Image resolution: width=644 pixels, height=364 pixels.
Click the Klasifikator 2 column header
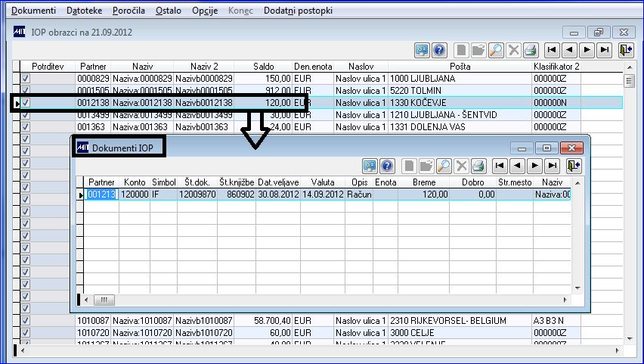click(556, 67)
